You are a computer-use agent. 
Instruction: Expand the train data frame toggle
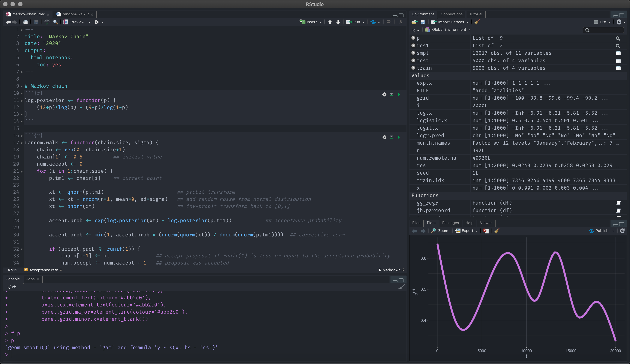point(413,68)
